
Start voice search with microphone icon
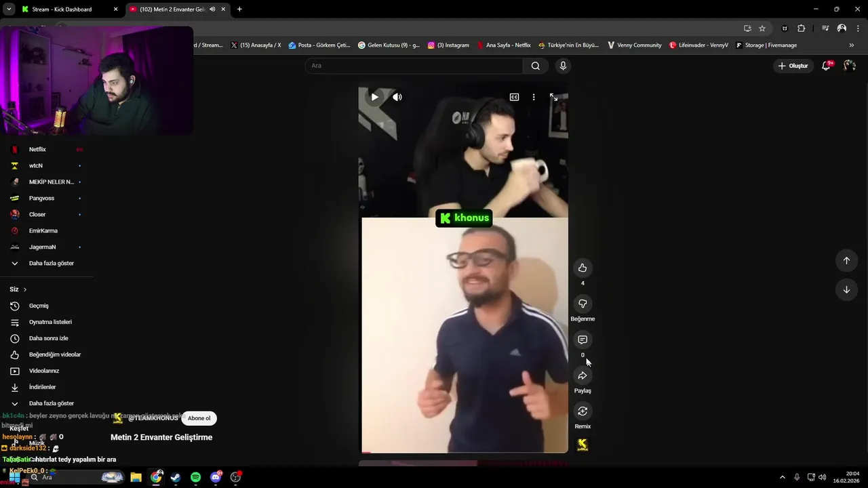[563, 66]
